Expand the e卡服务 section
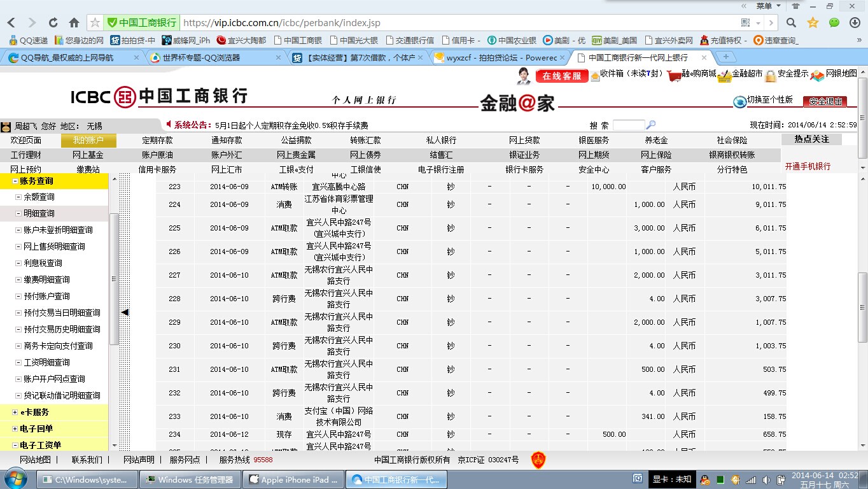This screenshot has width=868, height=489. (15, 413)
